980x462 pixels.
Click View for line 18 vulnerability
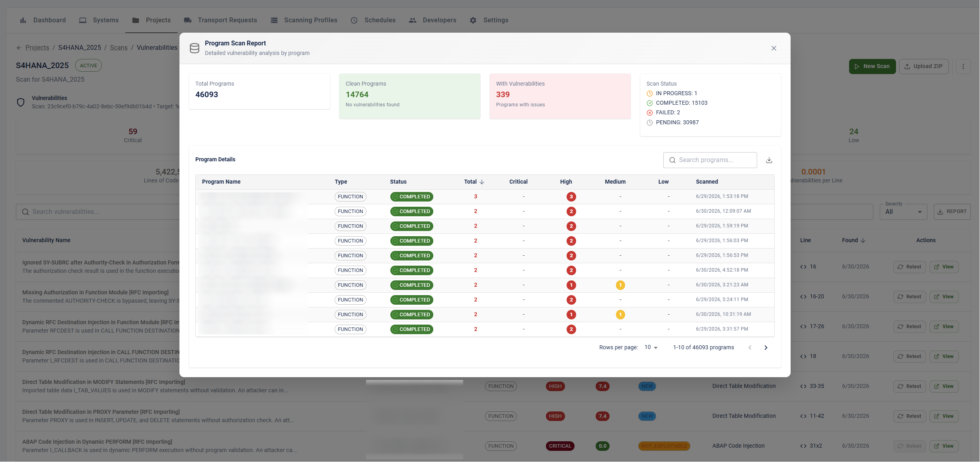[944, 356]
